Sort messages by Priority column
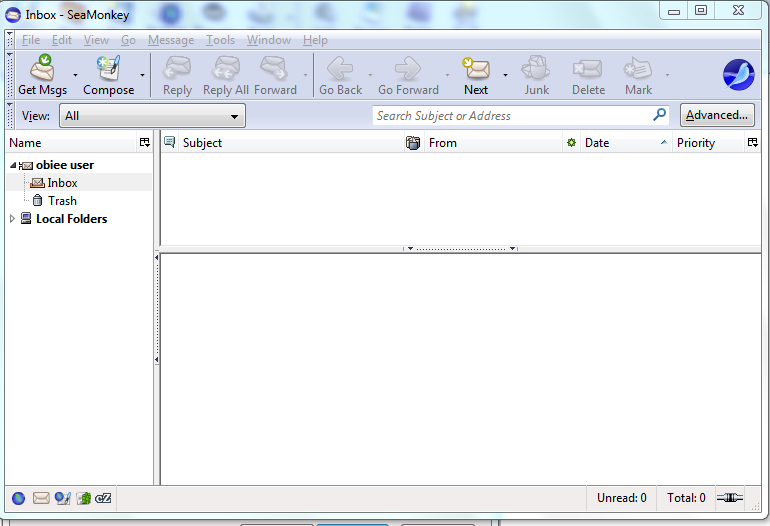 (709, 143)
